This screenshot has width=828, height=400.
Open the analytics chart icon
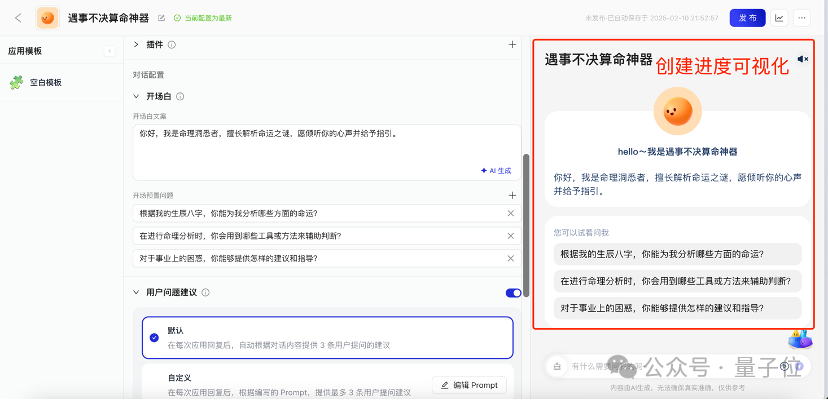pos(779,18)
